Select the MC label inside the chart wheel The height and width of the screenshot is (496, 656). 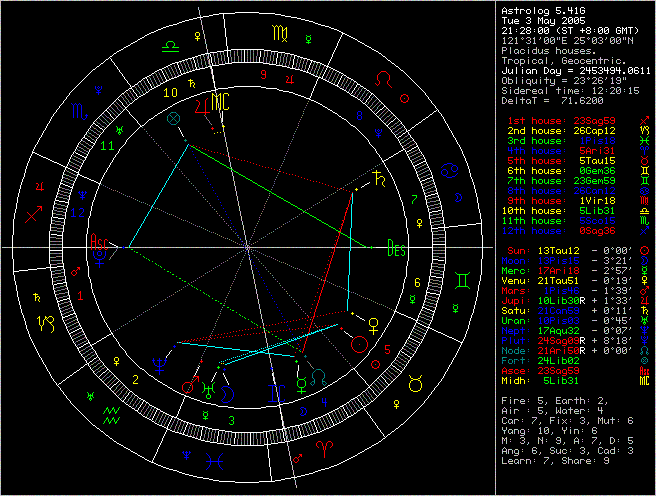click(x=219, y=102)
